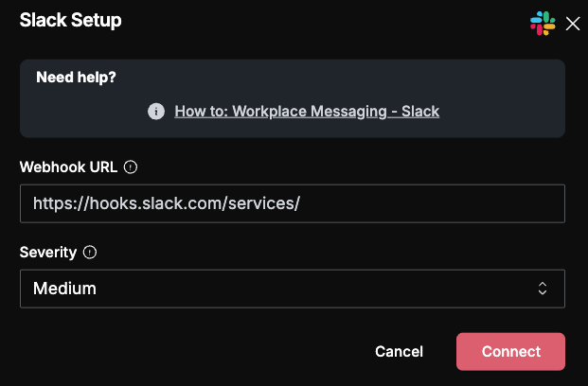Screen dimensions: 588x386
Task: Click the Webhook URL info tooltip icon
Action: coord(131,167)
